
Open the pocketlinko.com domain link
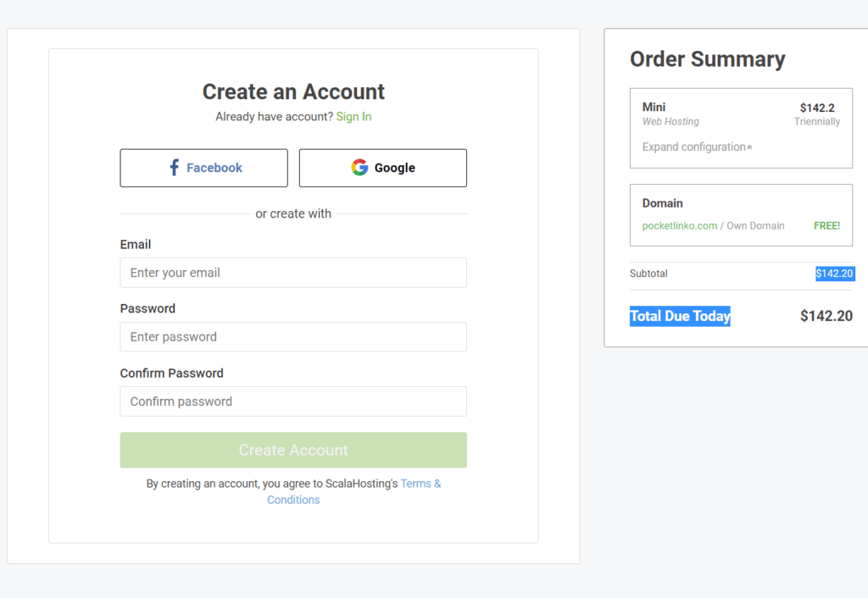coord(680,226)
